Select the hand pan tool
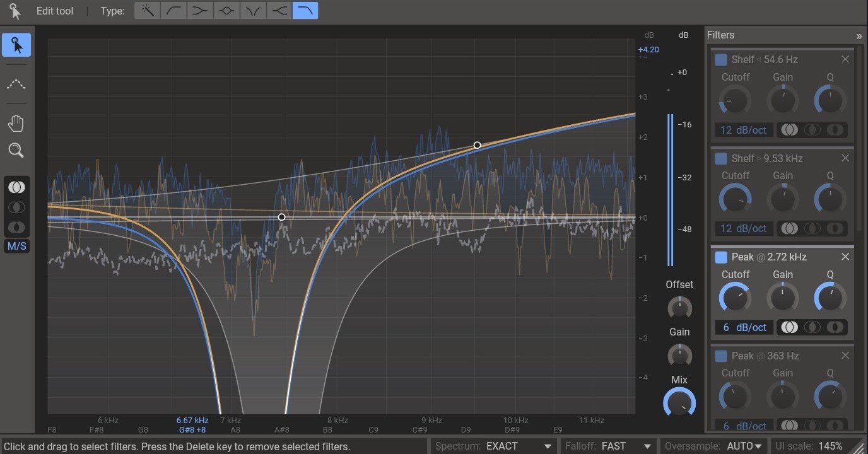868x454 pixels. [16, 123]
